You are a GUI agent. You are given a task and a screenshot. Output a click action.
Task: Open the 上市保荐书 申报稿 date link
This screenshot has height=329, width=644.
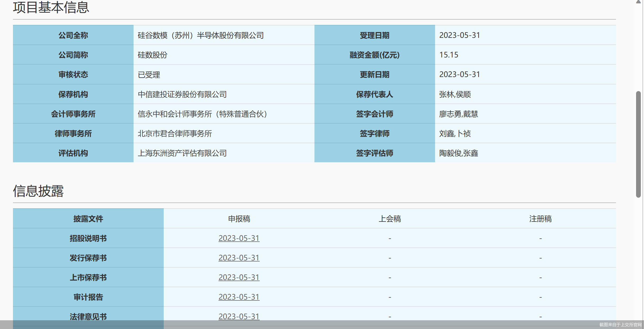(x=239, y=277)
